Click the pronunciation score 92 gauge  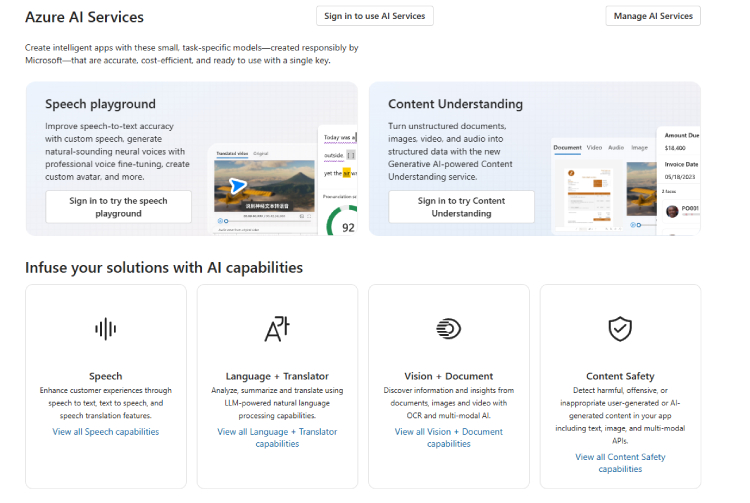pyautogui.click(x=344, y=222)
